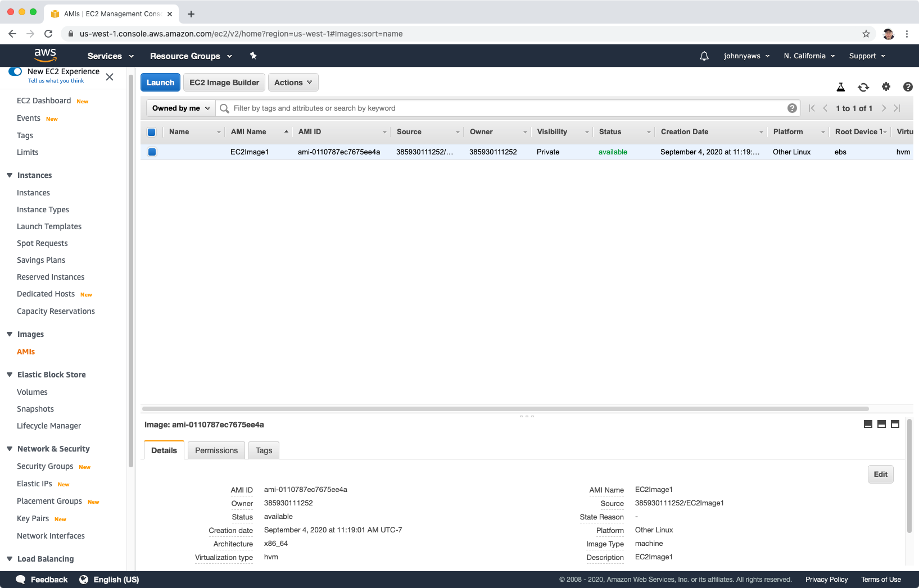
Task: Open the Owned by me filter dropdown
Action: pyautogui.click(x=181, y=108)
